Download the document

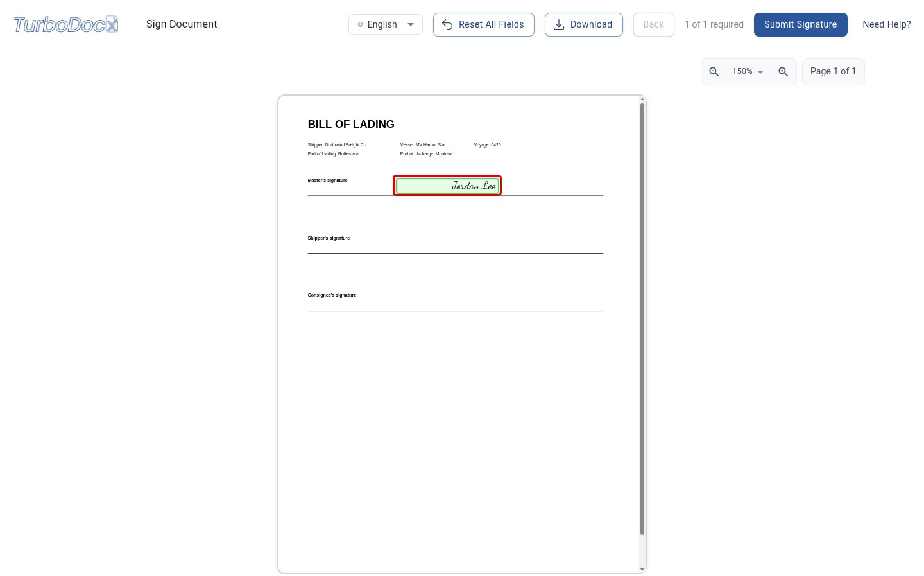[584, 24]
